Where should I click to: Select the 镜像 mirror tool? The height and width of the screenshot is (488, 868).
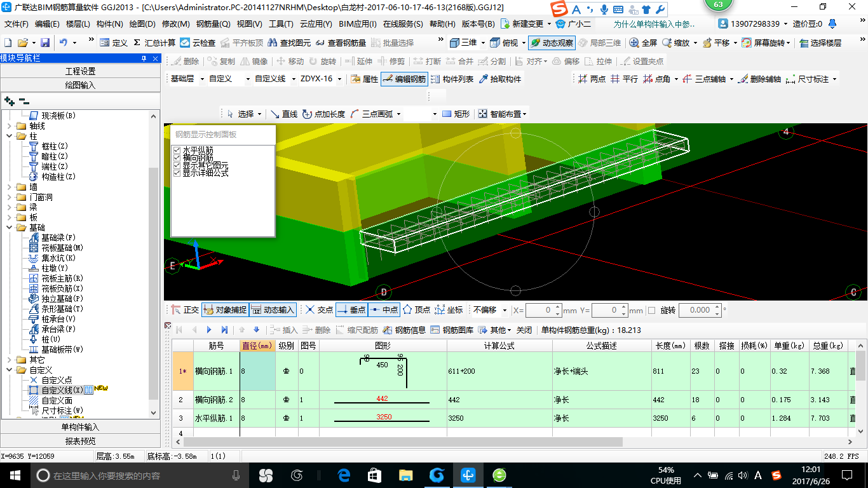(x=254, y=62)
